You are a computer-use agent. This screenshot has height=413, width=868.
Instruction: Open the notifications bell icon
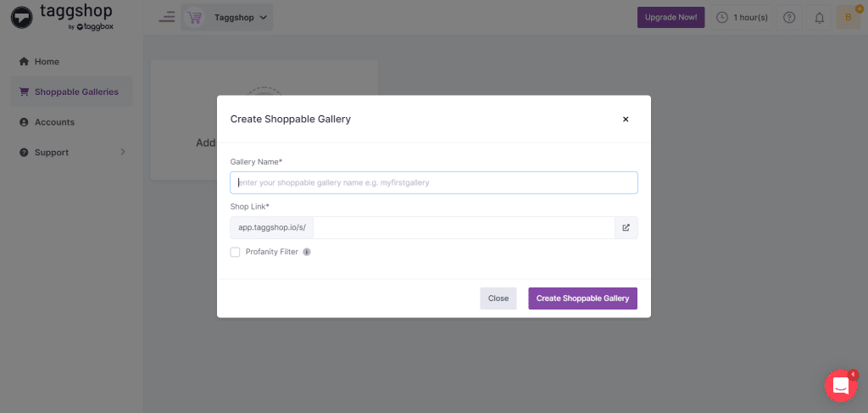tap(819, 18)
